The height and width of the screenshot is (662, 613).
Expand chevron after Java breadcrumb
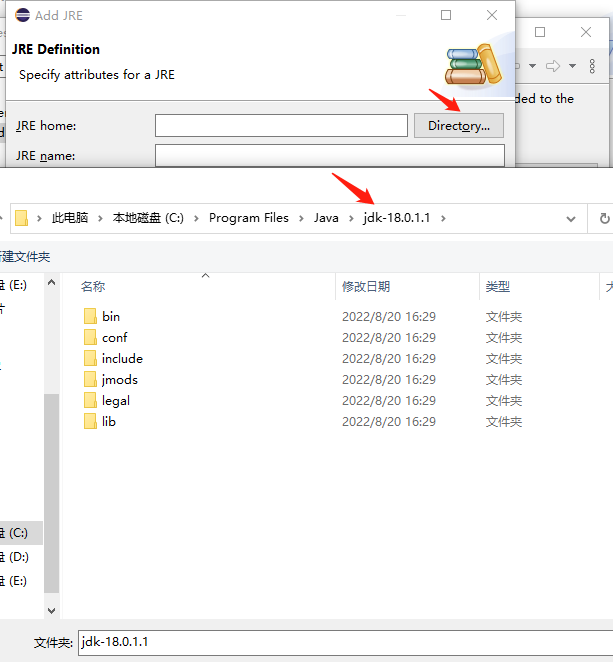coord(351,218)
